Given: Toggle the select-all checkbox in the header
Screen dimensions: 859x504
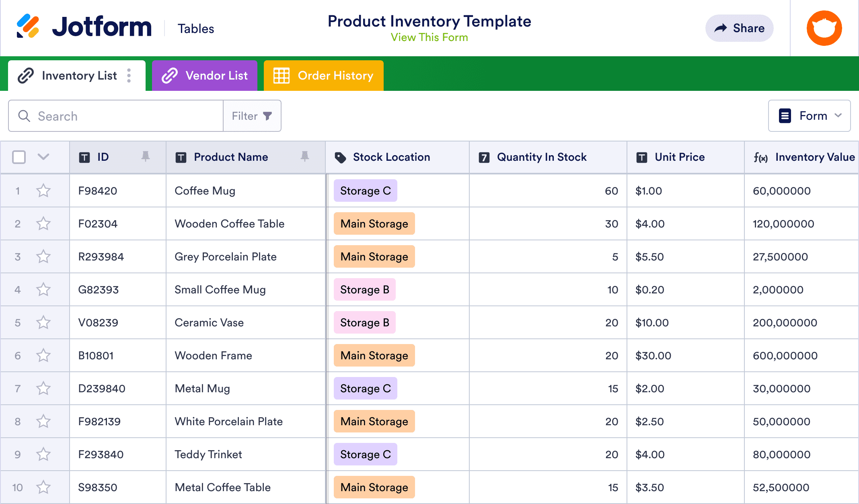Looking at the screenshot, I should (19, 157).
